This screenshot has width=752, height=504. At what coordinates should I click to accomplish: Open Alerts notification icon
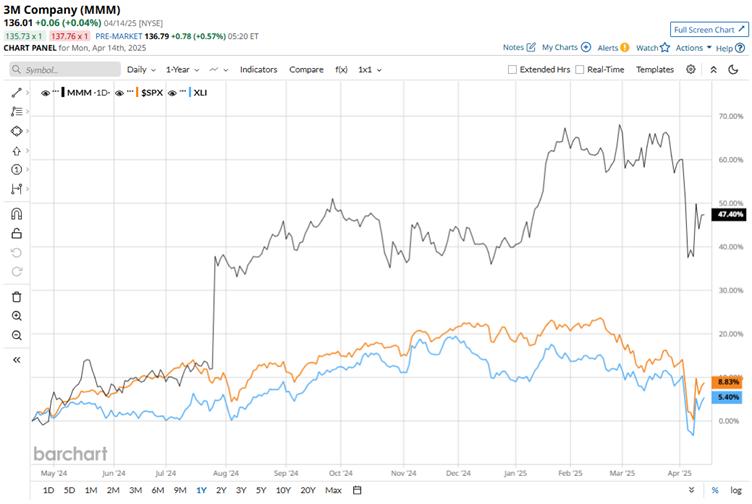tap(624, 47)
